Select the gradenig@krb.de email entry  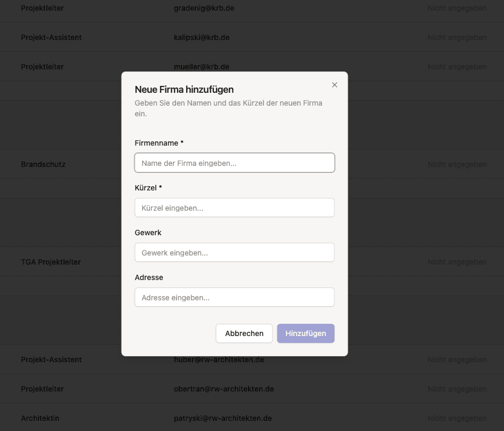click(x=204, y=9)
